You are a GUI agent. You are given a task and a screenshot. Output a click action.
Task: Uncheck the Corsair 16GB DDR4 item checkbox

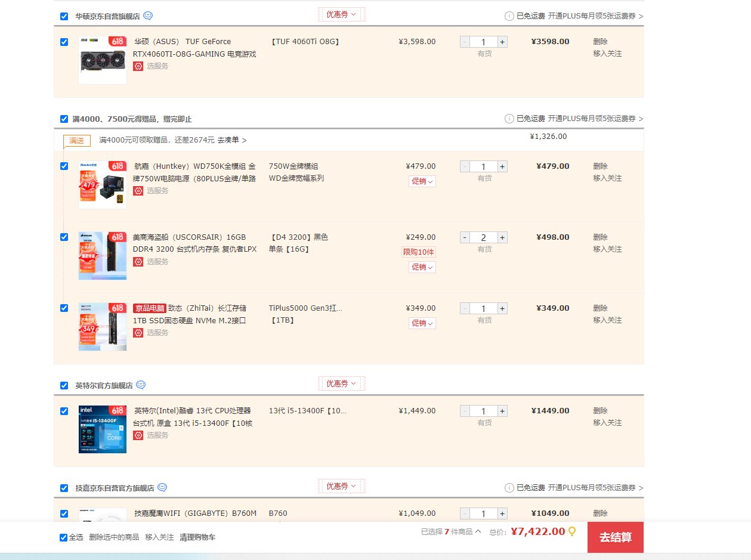point(64,237)
